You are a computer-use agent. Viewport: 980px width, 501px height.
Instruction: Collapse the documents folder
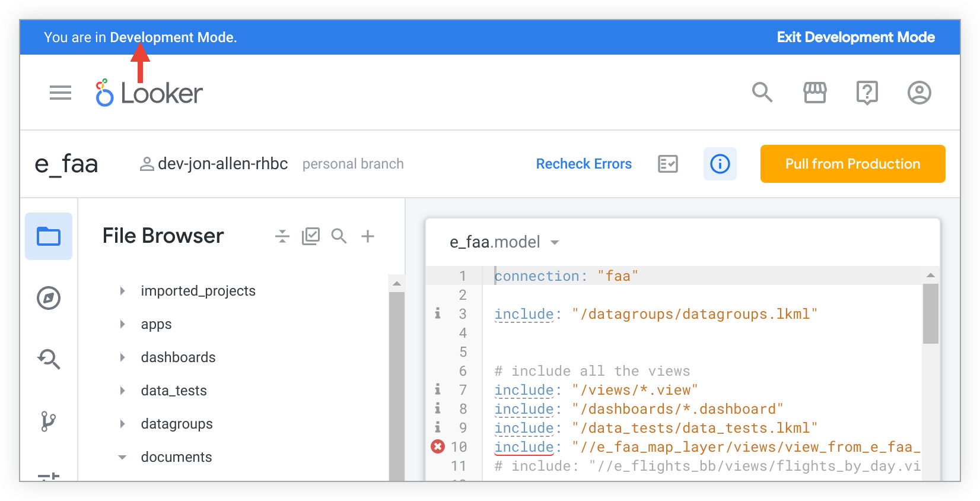pos(122,457)
